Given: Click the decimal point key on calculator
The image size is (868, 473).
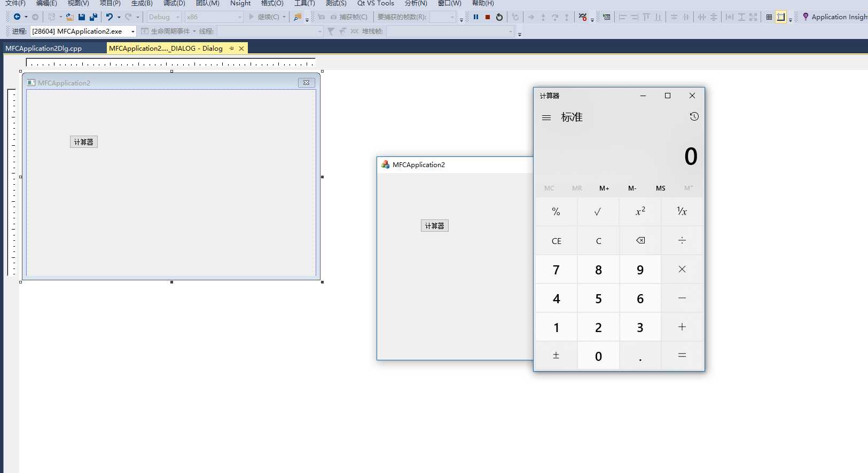Looking at the screenshot, I should point(640,356).
